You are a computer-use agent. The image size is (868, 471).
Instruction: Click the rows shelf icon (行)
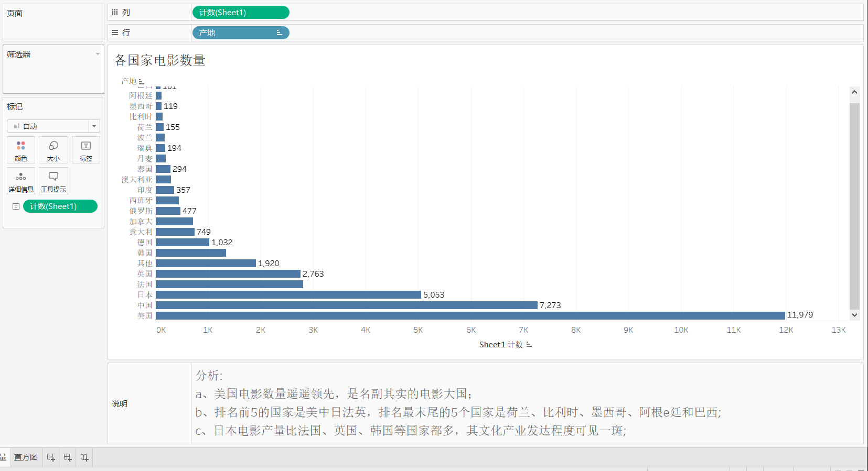[x=115, y=32]
